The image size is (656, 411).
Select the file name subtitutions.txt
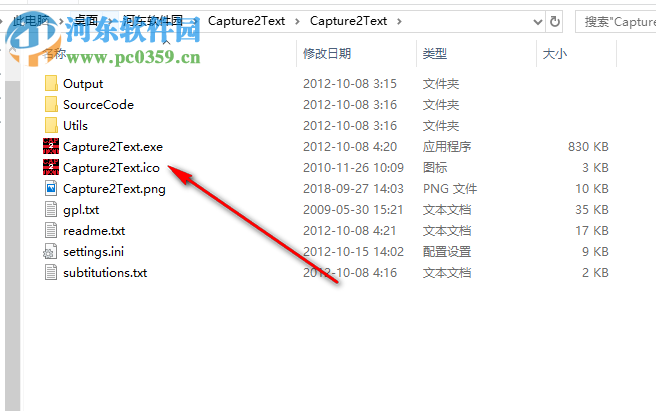point(105,272)
